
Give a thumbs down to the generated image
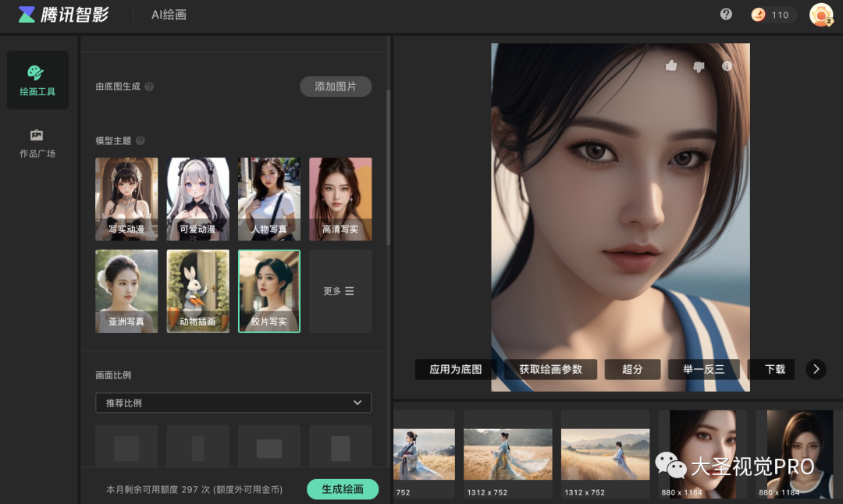699,66
